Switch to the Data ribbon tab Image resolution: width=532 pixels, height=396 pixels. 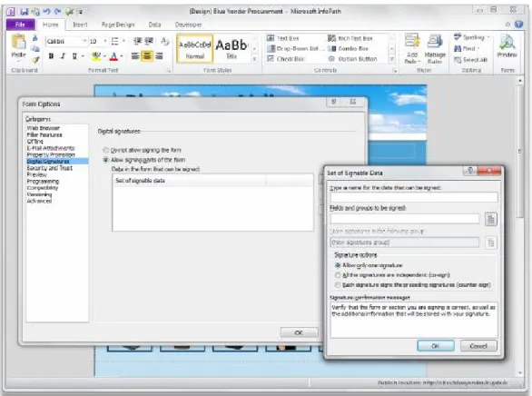click(154, 25)
